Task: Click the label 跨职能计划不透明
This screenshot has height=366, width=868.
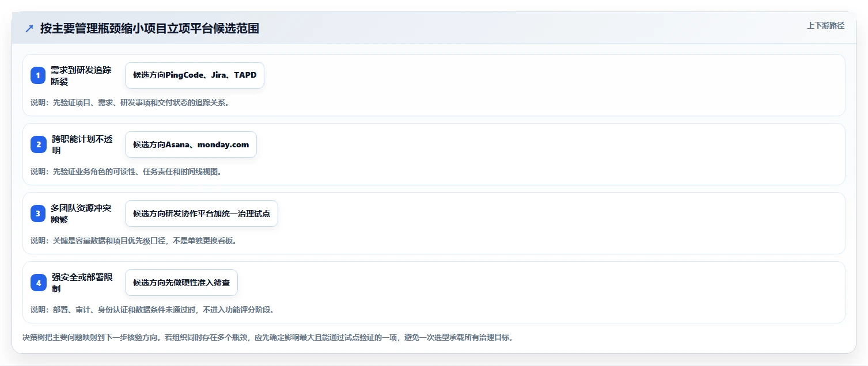Action: tap(82, 144)
